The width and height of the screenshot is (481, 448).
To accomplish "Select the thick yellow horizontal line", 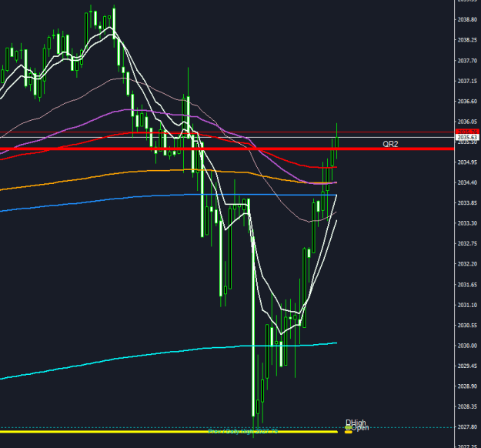I will [169, 432].
